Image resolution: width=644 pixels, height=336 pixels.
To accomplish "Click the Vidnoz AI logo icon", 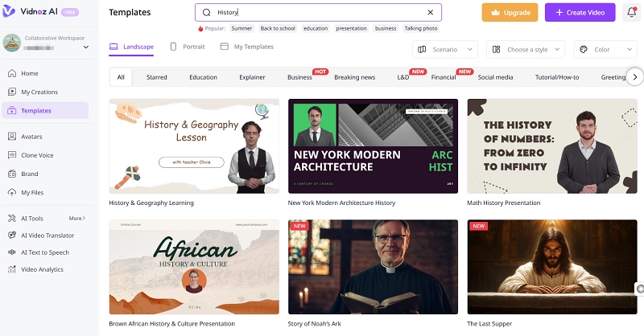I will (x=9, y=11).
